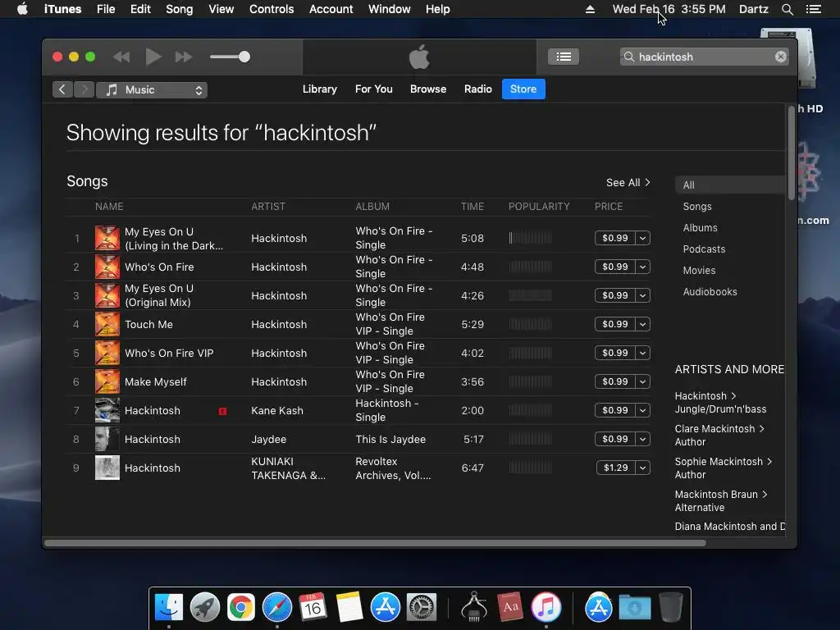
Task: Click the popularity bar for My Eyes On U (Living in the Dark)
Action: tap(530, 238)
